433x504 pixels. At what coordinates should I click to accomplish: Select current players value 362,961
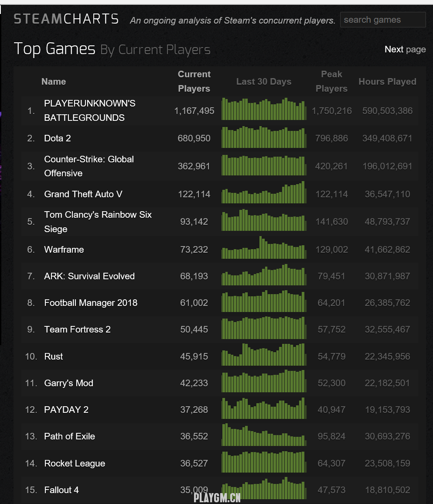(194, 167)
